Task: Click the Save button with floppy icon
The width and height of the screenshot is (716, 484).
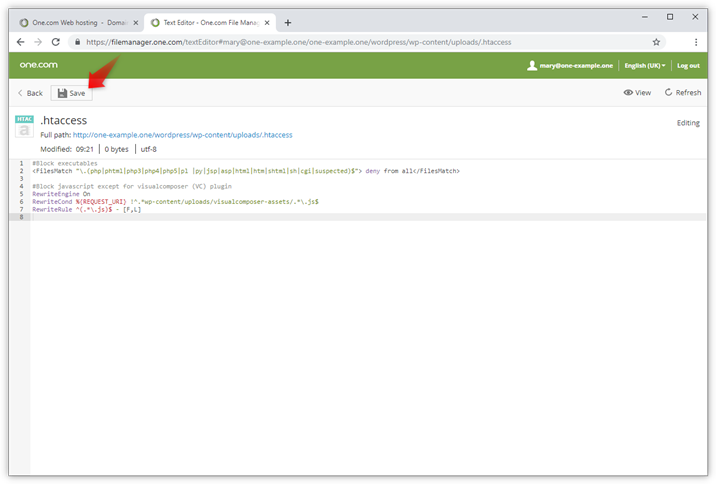Action: 71,93
